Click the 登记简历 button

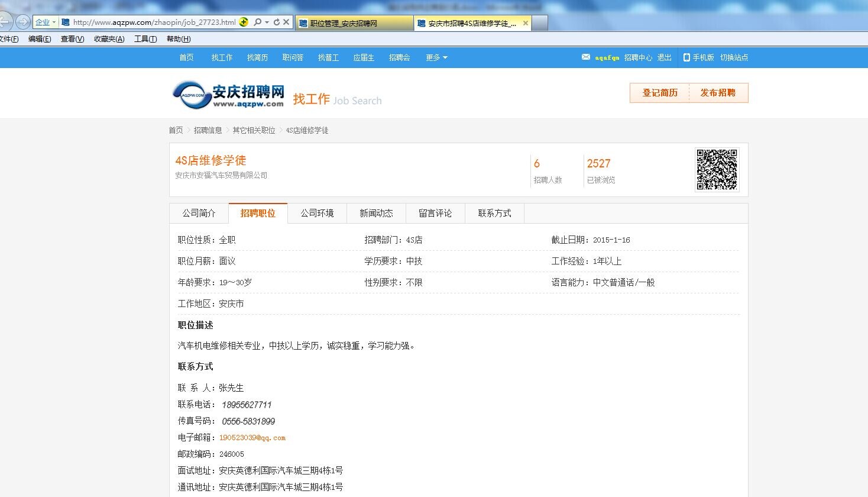tap(660, 93)
